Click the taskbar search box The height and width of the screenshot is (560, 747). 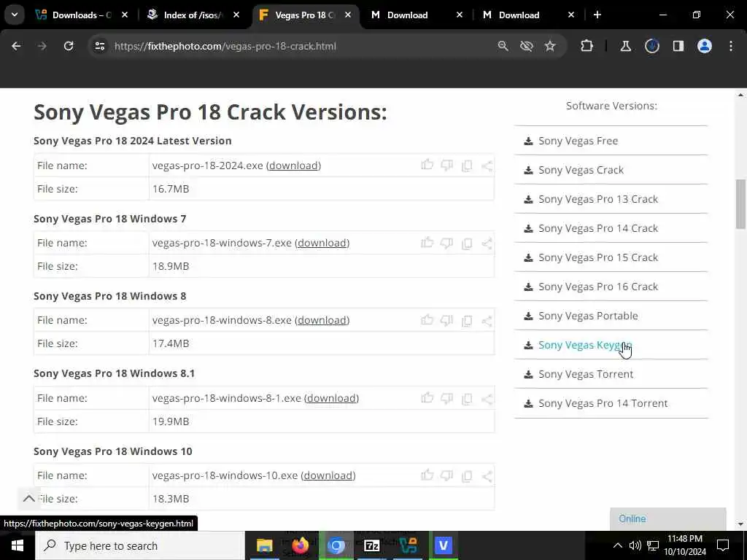click(140, 545)
